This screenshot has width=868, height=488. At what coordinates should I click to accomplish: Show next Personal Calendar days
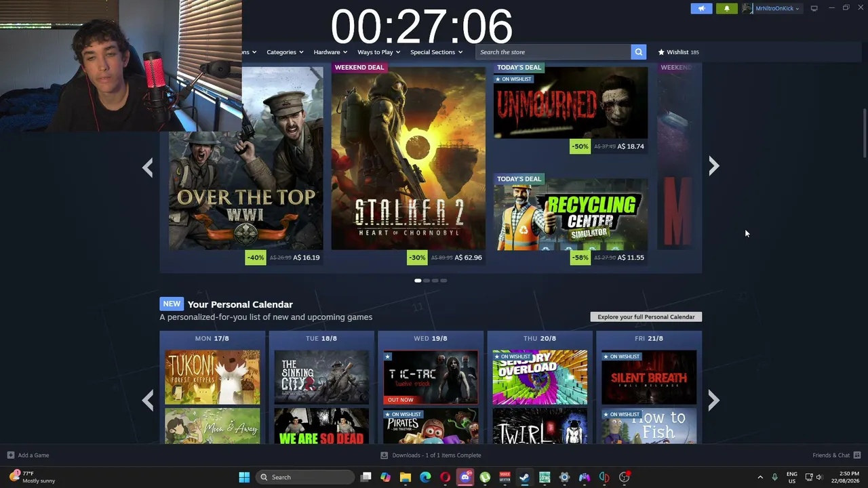click(713, 401)
